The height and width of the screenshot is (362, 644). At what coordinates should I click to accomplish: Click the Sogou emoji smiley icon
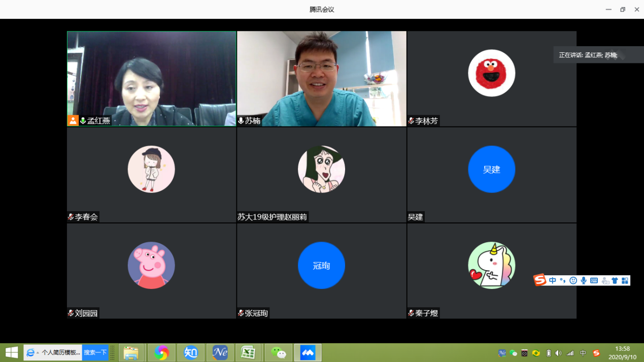(573, 281)
